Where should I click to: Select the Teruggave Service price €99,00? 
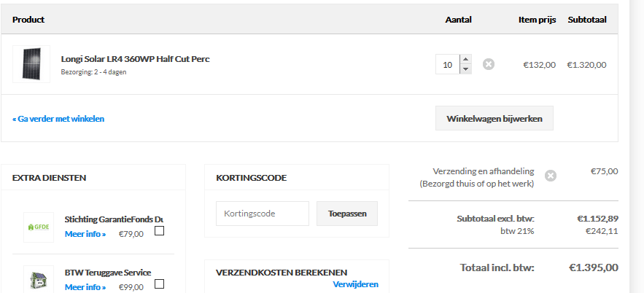click(x=131, y=287)
